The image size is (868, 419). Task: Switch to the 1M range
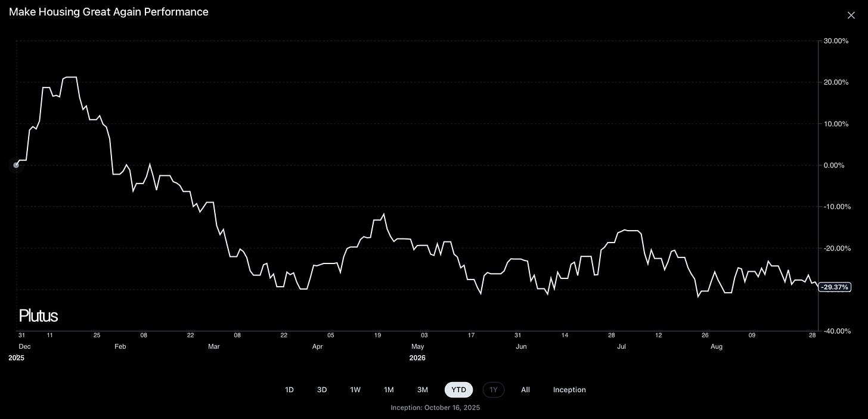click(389, 390)
